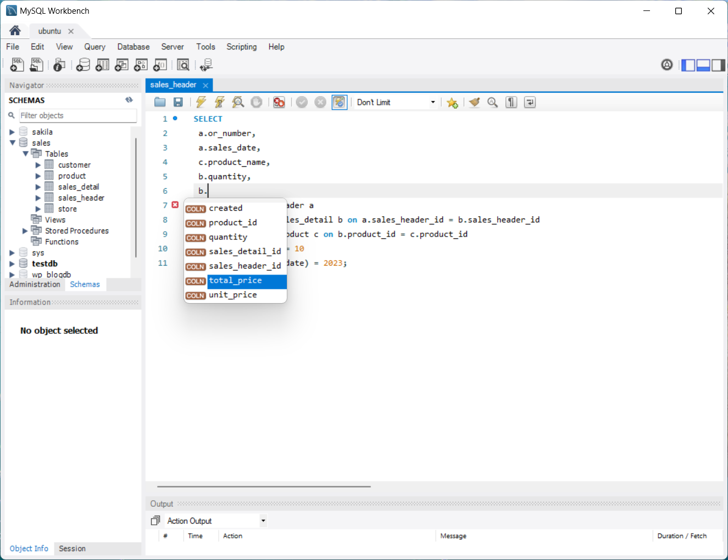Run EXPLAIN on the current statement
The width and height of the screenshot is (728, 560).
(x=238, y=102)
